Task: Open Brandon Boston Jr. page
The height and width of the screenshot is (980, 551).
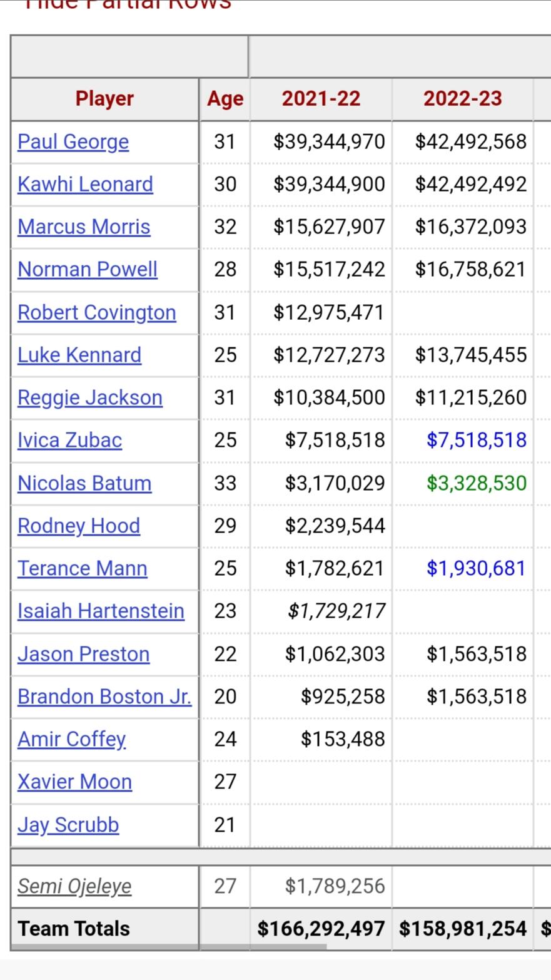Action: click(104, 697)
